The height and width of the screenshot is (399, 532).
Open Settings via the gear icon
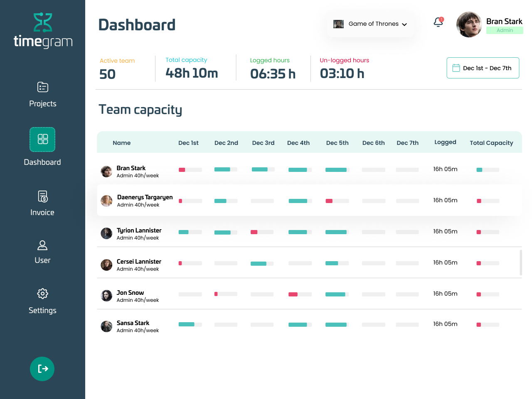point(42,294)
